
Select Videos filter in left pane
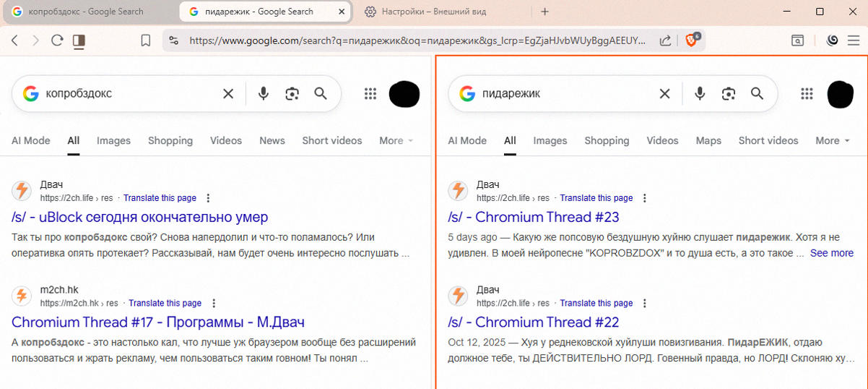(x=226, y=140)
